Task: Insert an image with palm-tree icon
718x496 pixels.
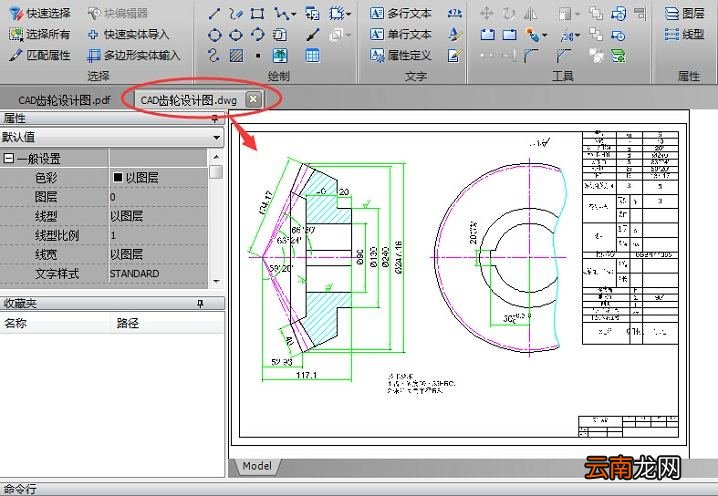Action: point(280,55)
